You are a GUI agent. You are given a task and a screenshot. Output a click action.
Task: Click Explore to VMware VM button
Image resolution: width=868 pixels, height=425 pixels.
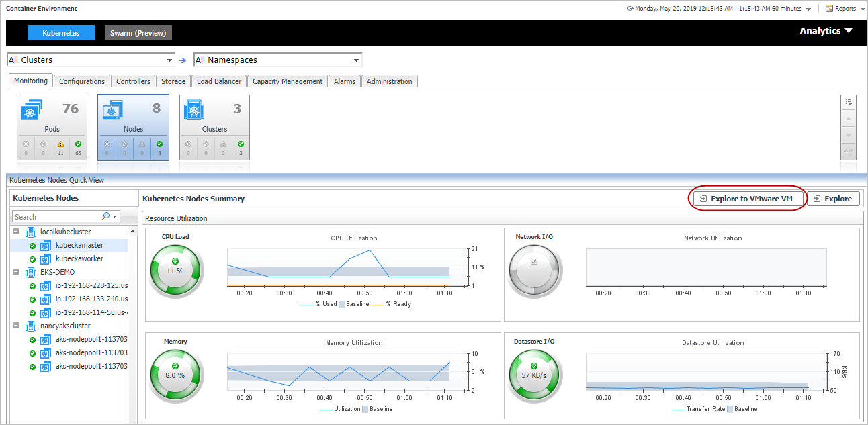point(747,199)
